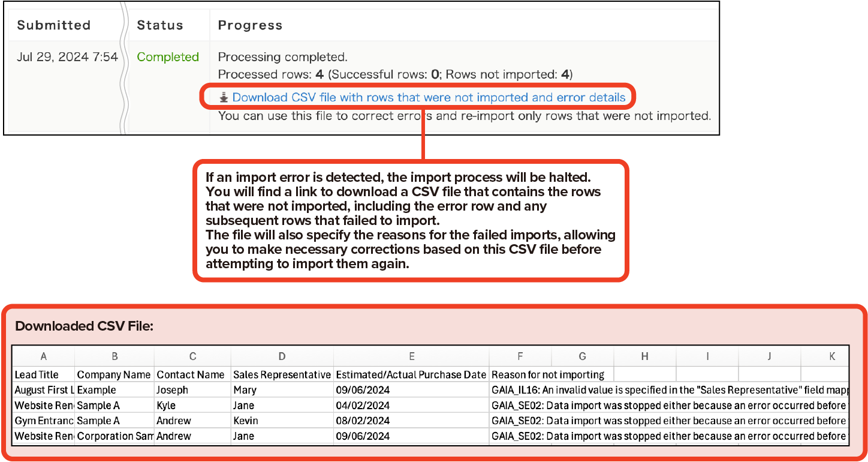The width and height of the screenshot is (868, 462).
Task: Click the Progress column header
Action: (x=250, y=25)
